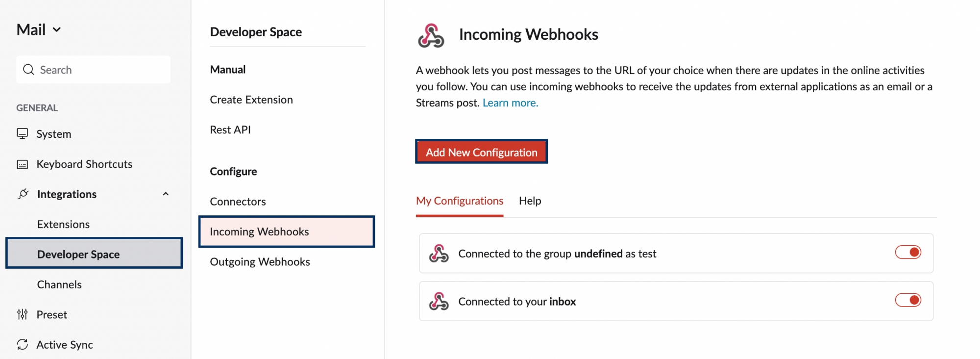
Task: Open Outgoing Webhooks settings
Action: tap(260, 262)
